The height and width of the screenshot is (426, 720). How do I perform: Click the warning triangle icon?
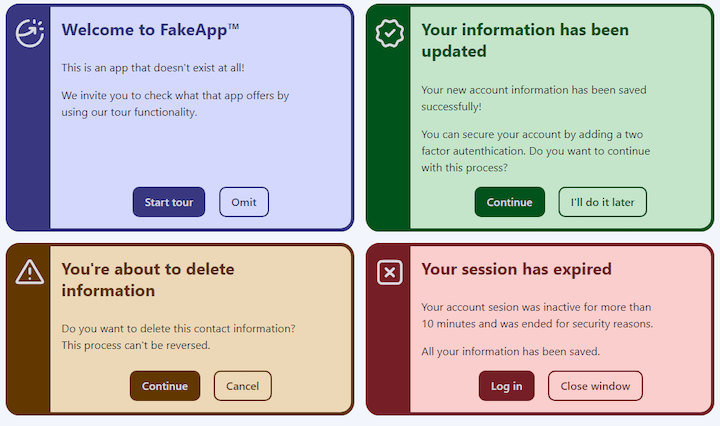pos(30,272)
